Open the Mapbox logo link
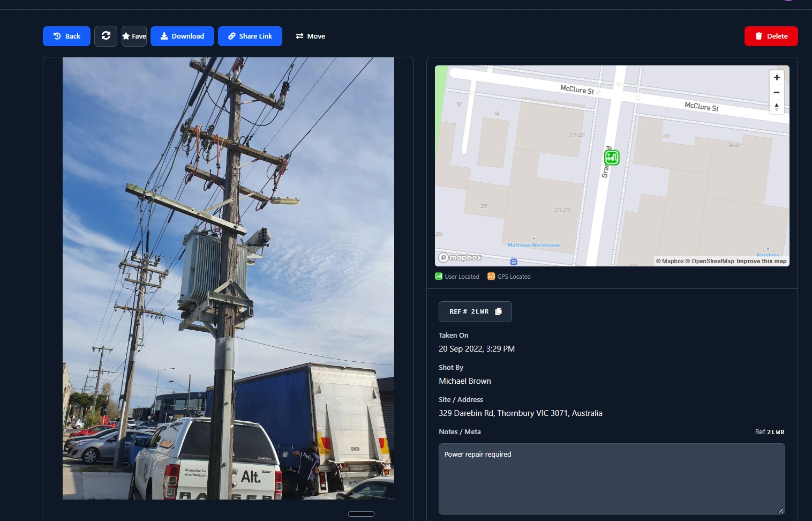Viewport: 812px width, 521px height. tap(460, 257)
